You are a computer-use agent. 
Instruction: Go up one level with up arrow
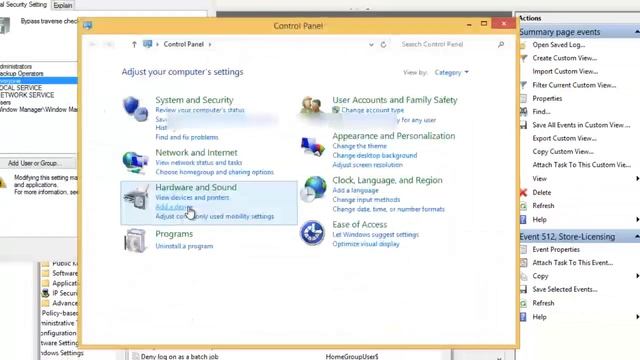click(x=134, y=44)
